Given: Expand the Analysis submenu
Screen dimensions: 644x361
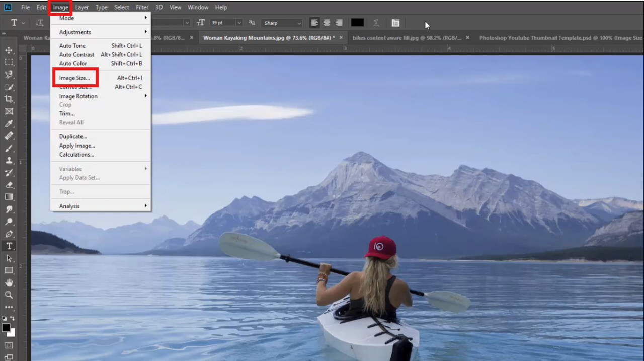Looking at the screenshot, I should tap(101, 206).
